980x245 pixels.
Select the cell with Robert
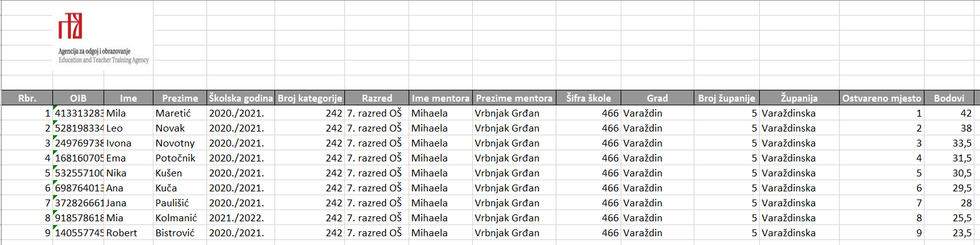(x=129, y=233)
